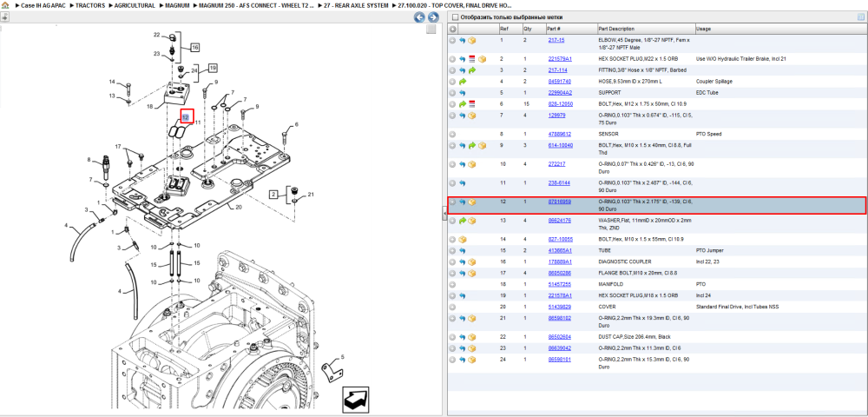Image resolution: width=868 pixels, height=417 pixels.
Task: Click green arrow icon for FITTING 217-114
Action: 472,70
